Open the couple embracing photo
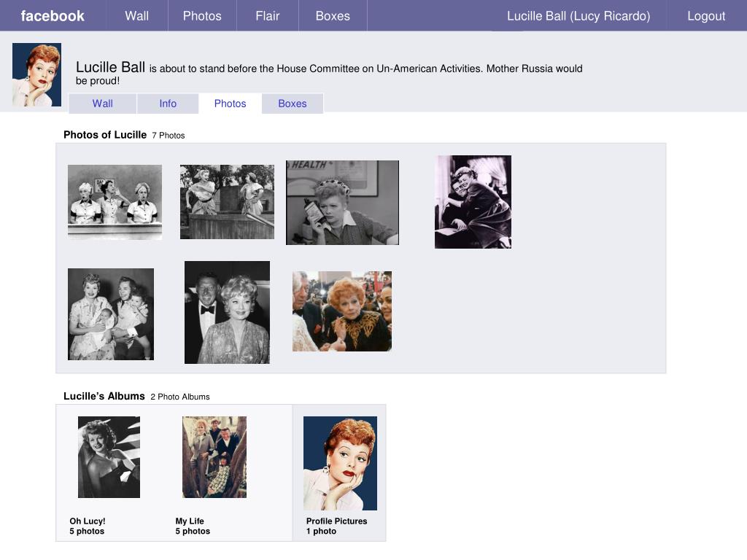Image resolution: width=747 pixels, height=560 pixels. pyautogui.click(x=473, y=202)
